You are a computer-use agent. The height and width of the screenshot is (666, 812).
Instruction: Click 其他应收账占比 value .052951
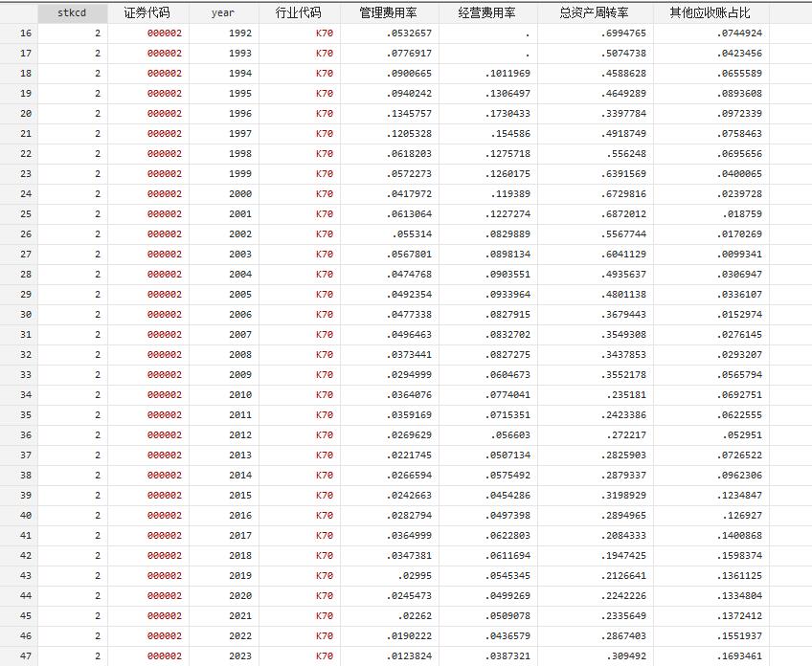click(743, 434)
